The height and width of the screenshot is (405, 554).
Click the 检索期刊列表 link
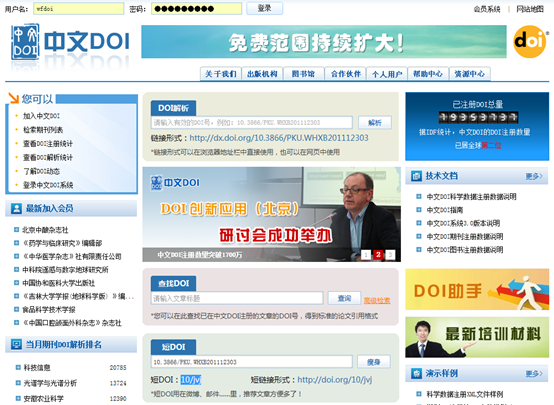[x=43, y=130]
